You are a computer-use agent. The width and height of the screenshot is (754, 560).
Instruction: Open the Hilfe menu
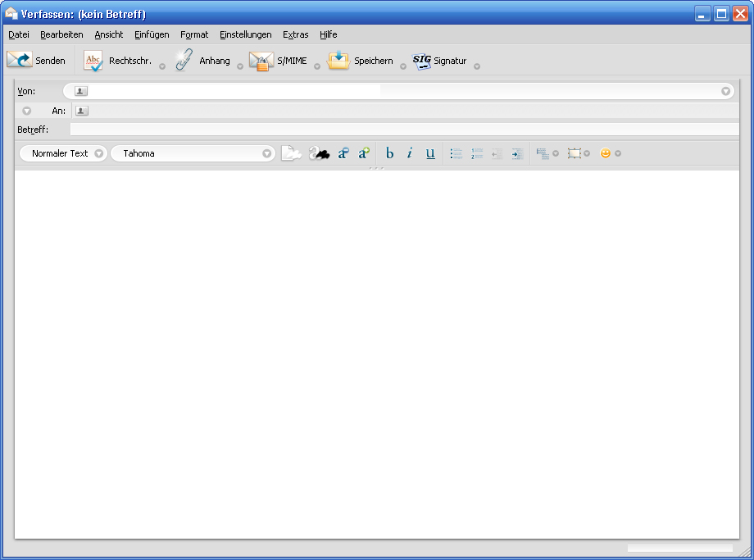click(329, 34)
